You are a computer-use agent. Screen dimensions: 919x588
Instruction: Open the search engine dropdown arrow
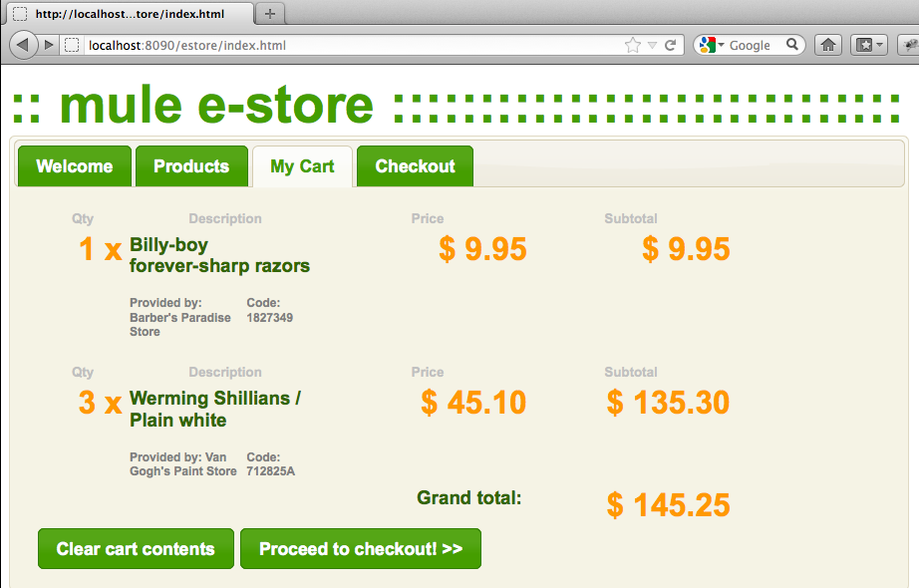721,45
